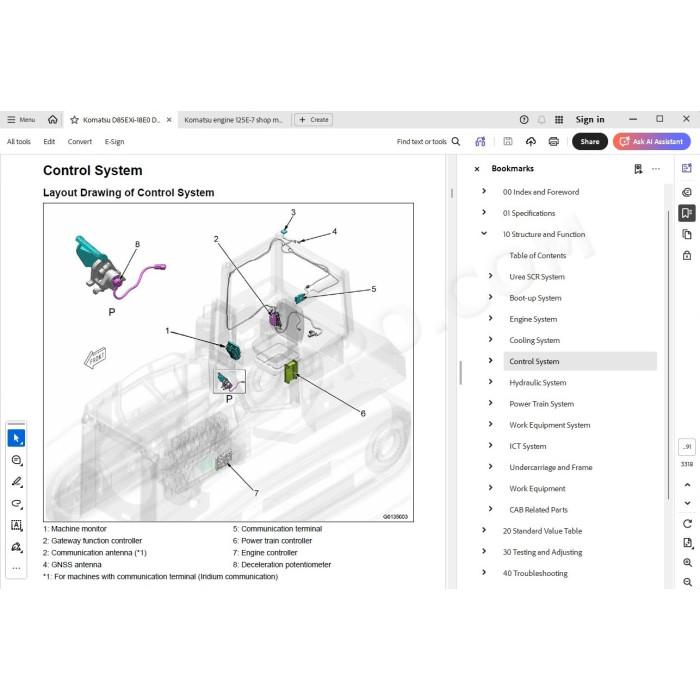This screenshot has width=700, height=700.
Task: Expand 00 Index and Foreword bookmark
Action: [484, 191]
